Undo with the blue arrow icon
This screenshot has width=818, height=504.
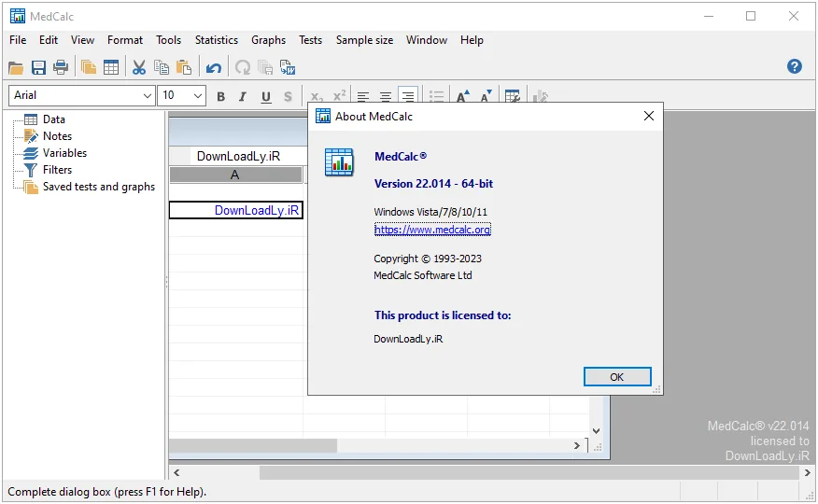tap(213, 67)
